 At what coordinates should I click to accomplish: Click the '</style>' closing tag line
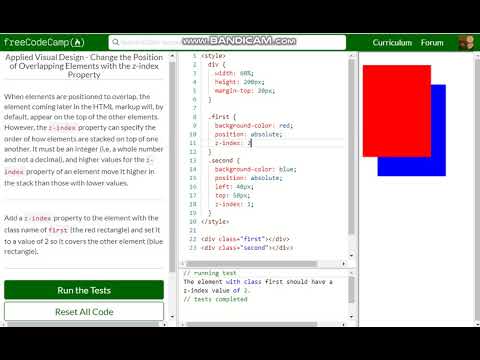pos(215,222)
